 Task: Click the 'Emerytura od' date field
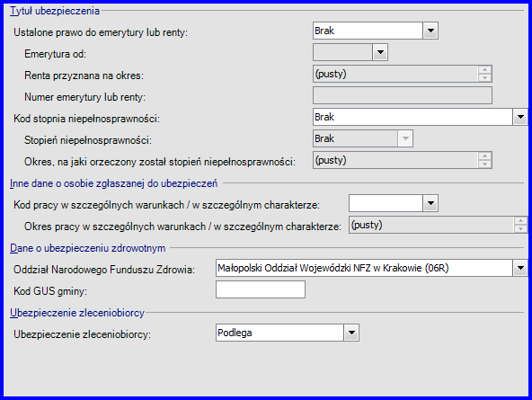click(x=342, y=52)
